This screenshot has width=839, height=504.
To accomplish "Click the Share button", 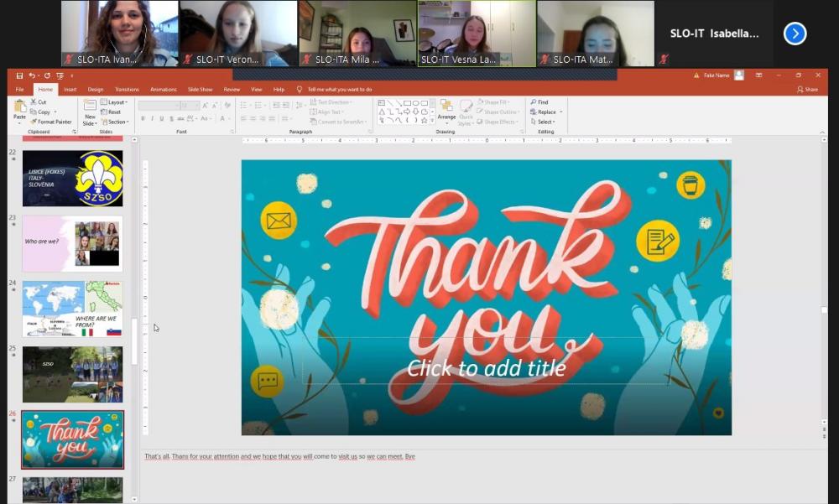I will (x=807, y=89).
